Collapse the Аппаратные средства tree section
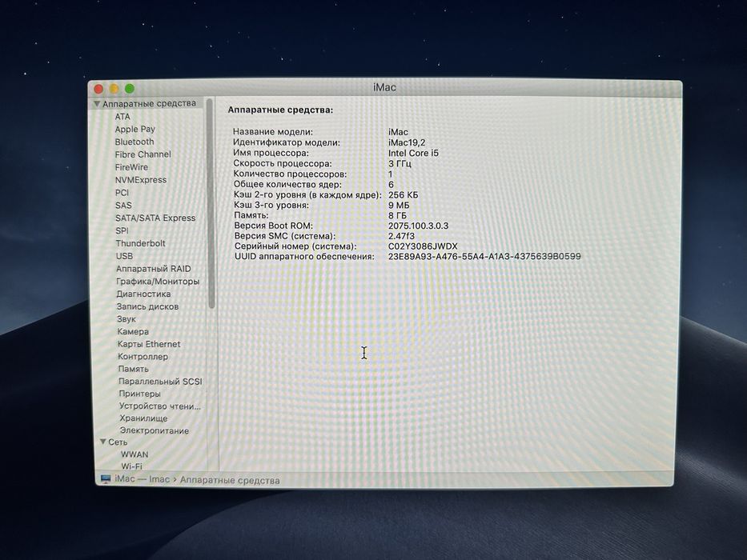This screenshot has width=747, height=560. pos(97,104)
